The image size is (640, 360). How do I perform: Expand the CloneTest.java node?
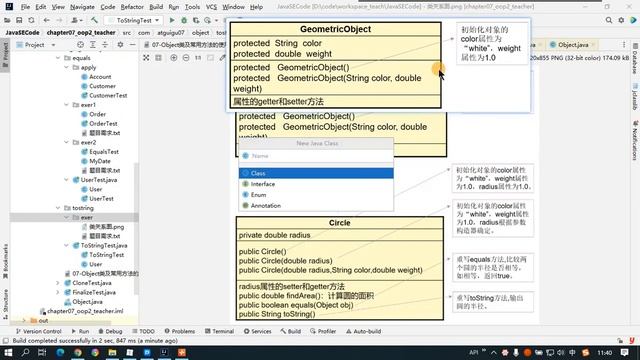click(58, 283)
